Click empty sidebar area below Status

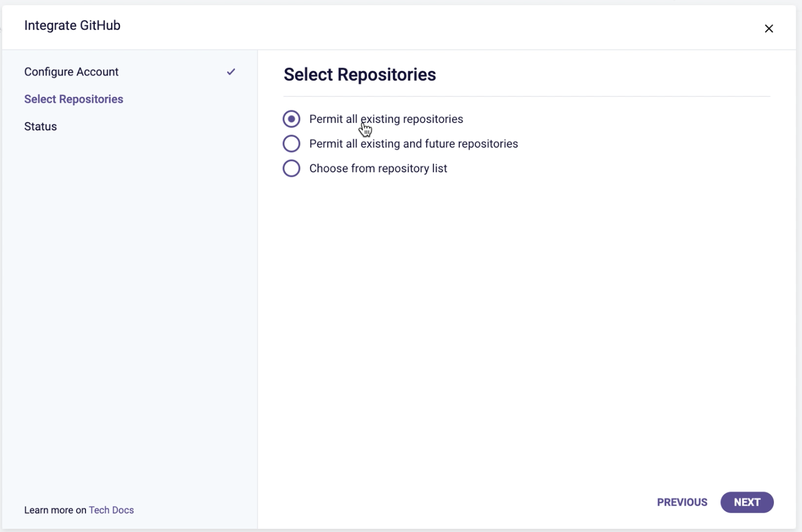(x=129, y=312)
